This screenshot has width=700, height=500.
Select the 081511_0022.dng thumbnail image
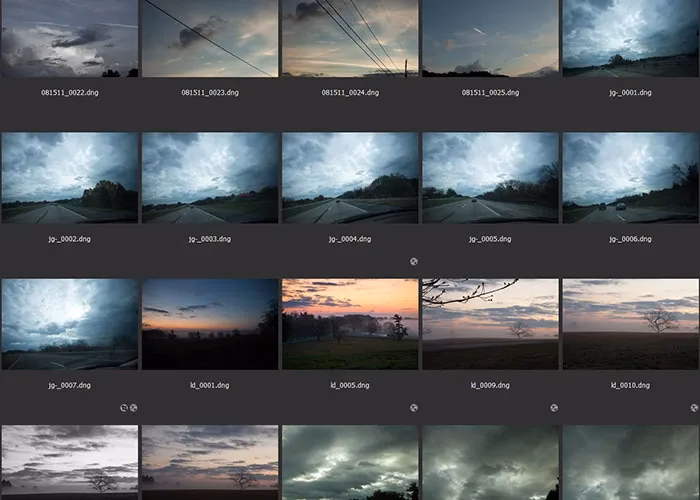[x=70, y=38]
